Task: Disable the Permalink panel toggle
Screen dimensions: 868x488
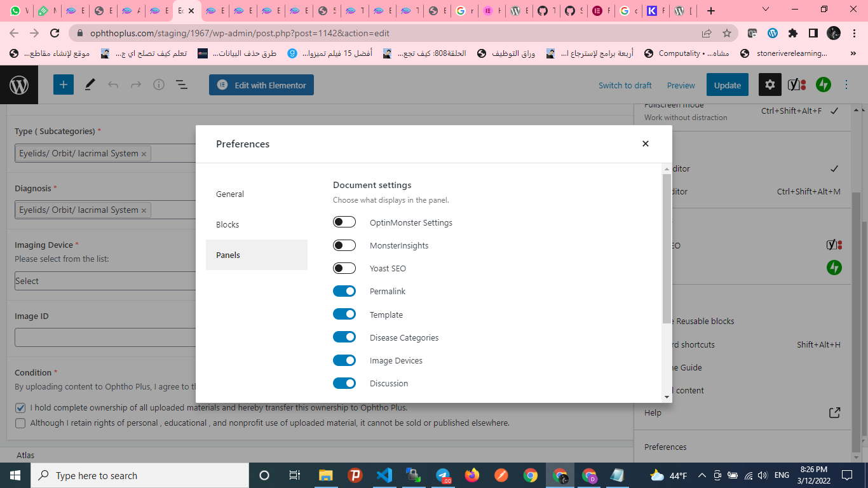Action: [x=344, y=291]
